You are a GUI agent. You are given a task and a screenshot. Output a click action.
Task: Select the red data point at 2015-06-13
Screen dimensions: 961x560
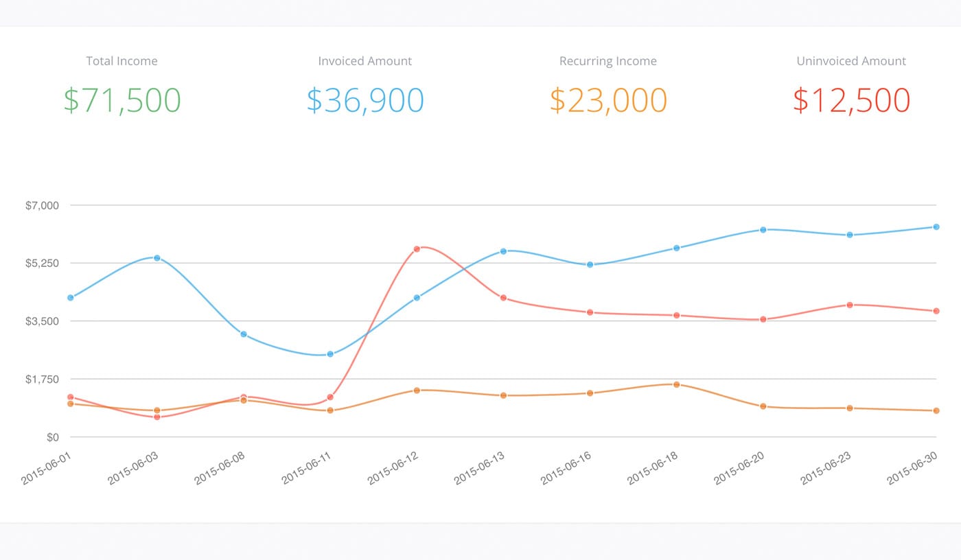[x=503, y=298]
